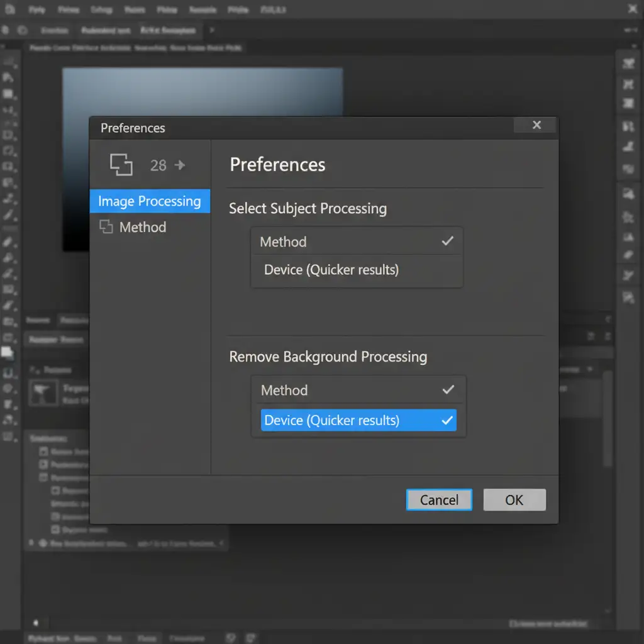Screen dimensions: 644x644
Task: Open the Select Subject Processing Method dropdown
Action: [357, 241]
